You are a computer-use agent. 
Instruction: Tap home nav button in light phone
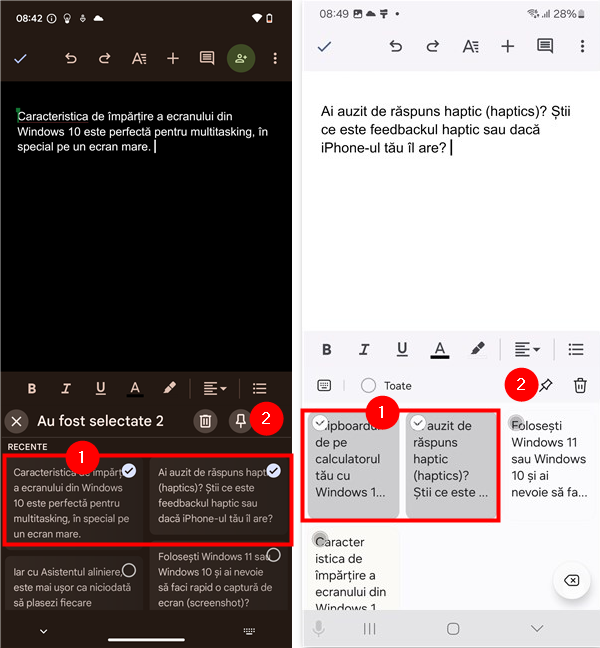453,629
